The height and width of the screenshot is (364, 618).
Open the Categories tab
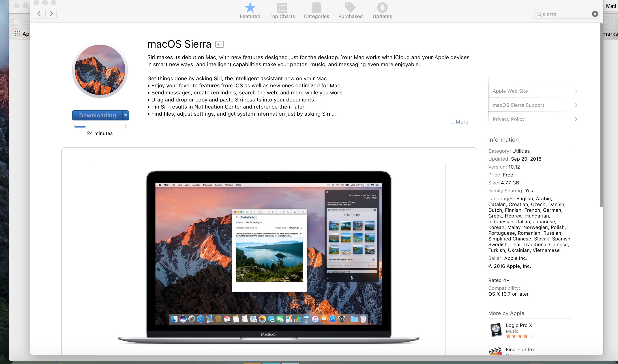(316, 11)
